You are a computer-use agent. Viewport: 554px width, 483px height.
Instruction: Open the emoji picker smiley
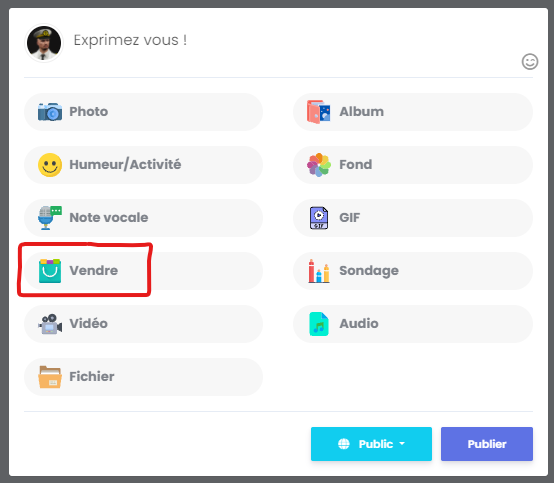click(530, 62)
